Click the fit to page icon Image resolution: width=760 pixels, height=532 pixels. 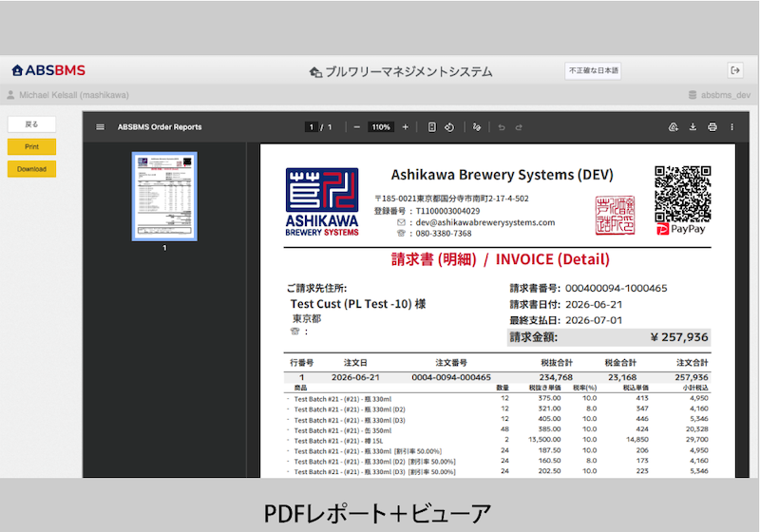432,127
